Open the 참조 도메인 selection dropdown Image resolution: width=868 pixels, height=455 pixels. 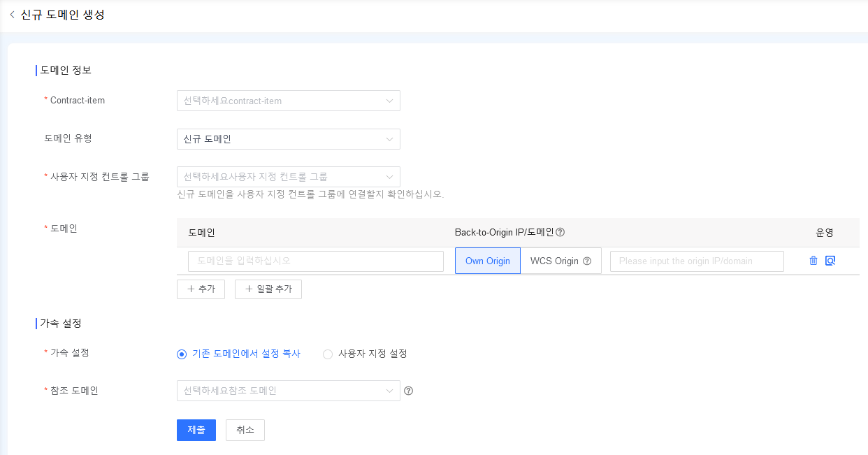(x=288, y=391)
